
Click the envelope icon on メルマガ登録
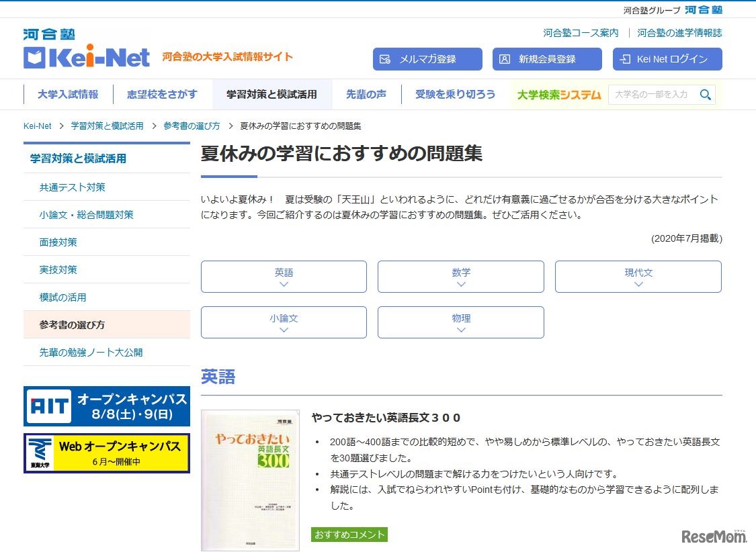pos(384,59)
